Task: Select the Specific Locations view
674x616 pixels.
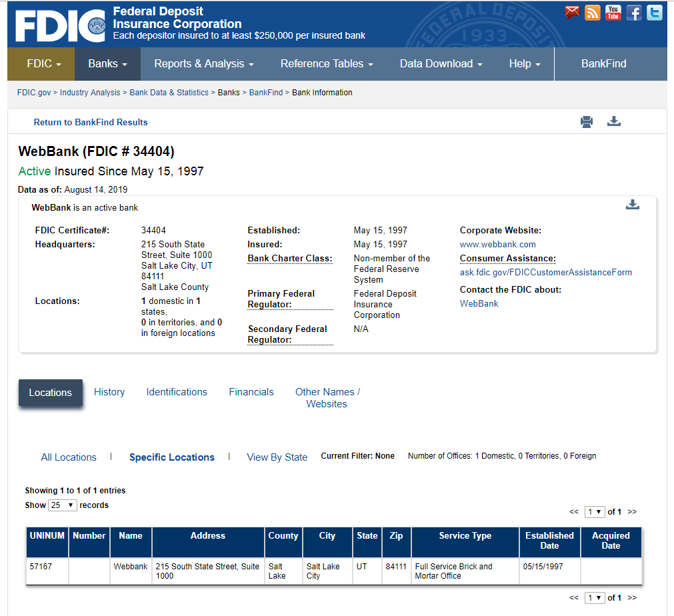Action: pos(172,457)
